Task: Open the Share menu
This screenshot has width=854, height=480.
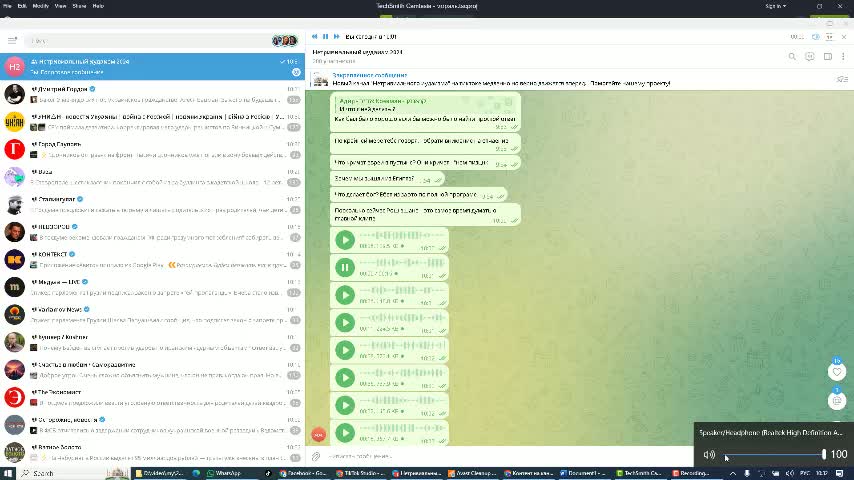Action: pyautogui.click(x=79, y=5)
